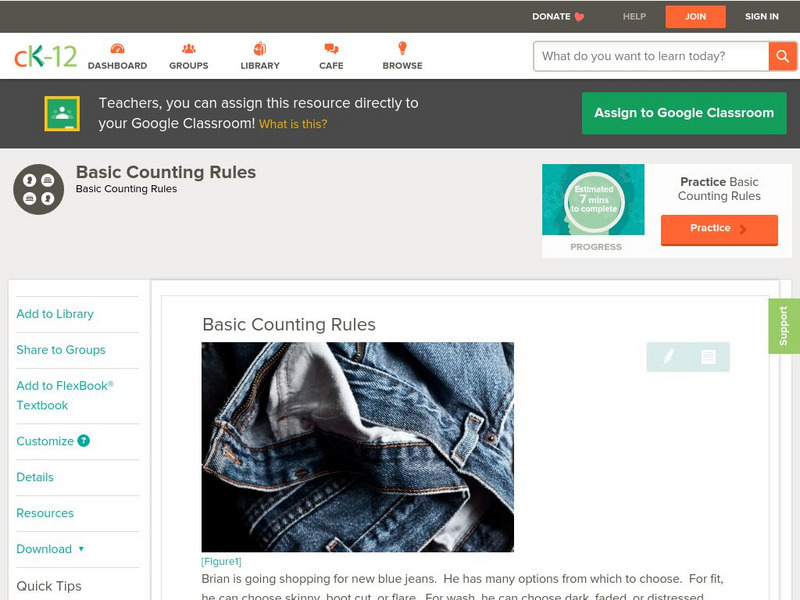The image size is (800, 600).
Task: Click the orange JOIN button
Action: coord(695,17)
